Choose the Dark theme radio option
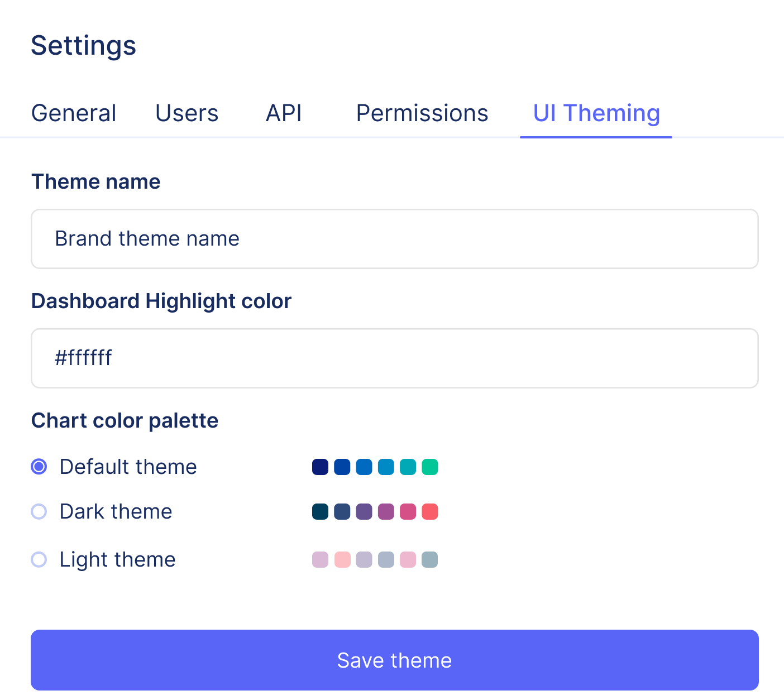The image size is (784, 700). 39,511
